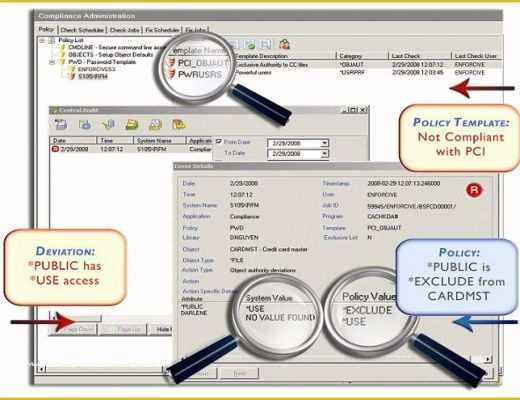Sort audit list by System Name column
This screenshot has height=400, width=520.
coord(159,140)
